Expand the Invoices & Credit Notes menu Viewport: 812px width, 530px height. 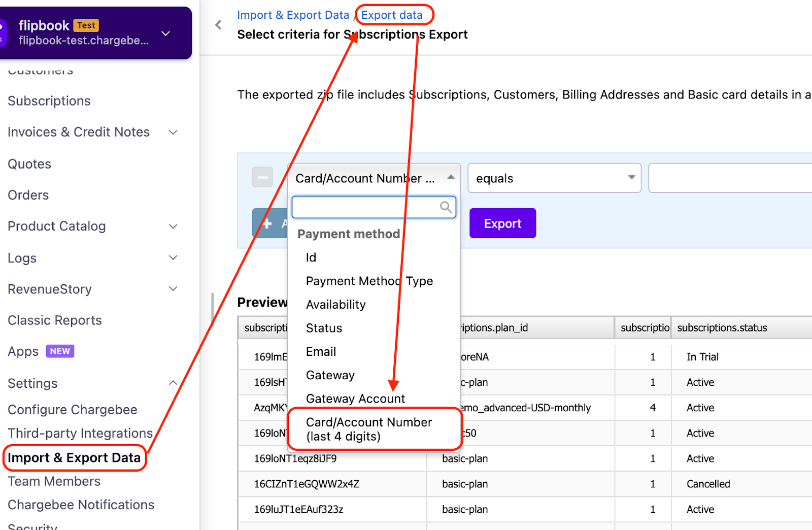click(173, 132)
